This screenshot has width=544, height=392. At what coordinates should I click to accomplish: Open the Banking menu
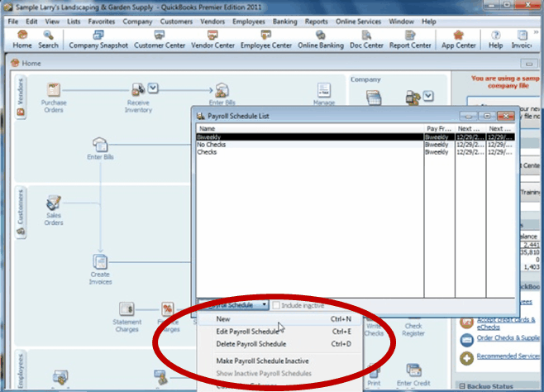coord(285,22)
